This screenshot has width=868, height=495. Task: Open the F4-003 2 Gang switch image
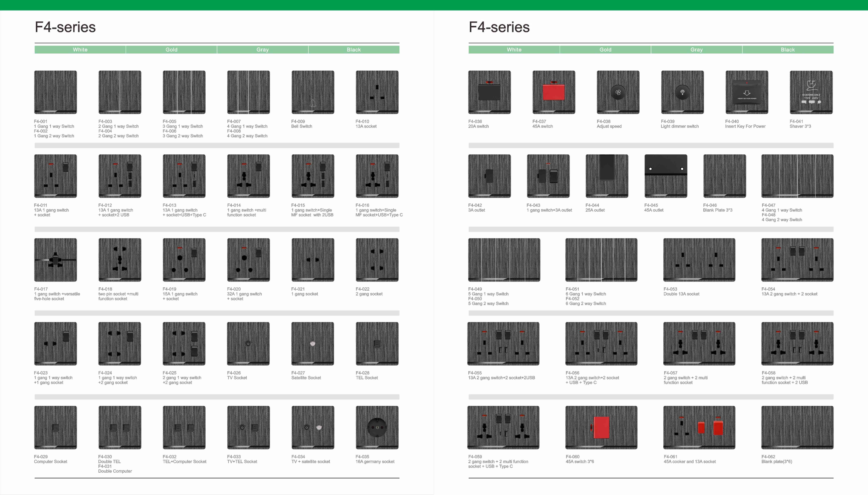(120, 92)
